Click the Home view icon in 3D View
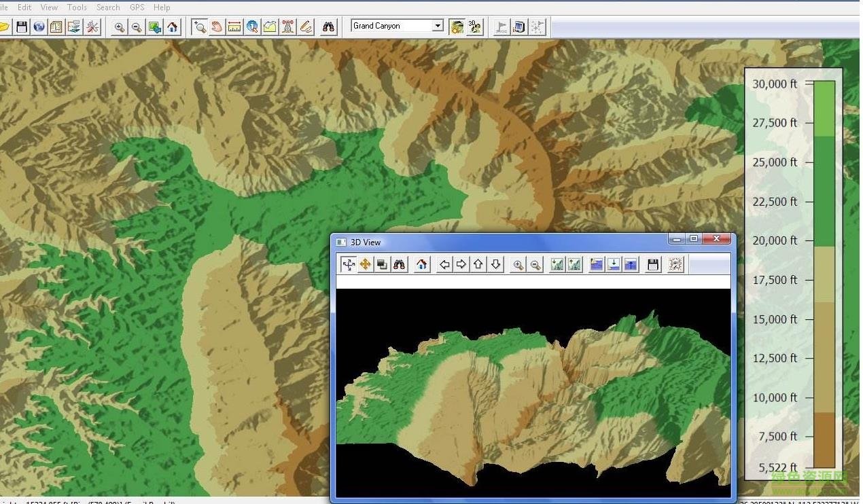This screenshot has width=863, height=504. (x=421, y=264)
